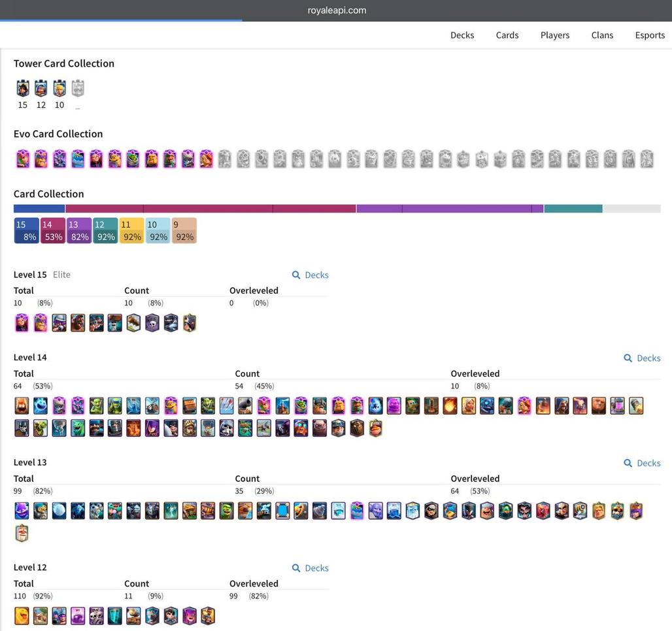Open the Evo Bats in Evo Collection

[59, 159]
